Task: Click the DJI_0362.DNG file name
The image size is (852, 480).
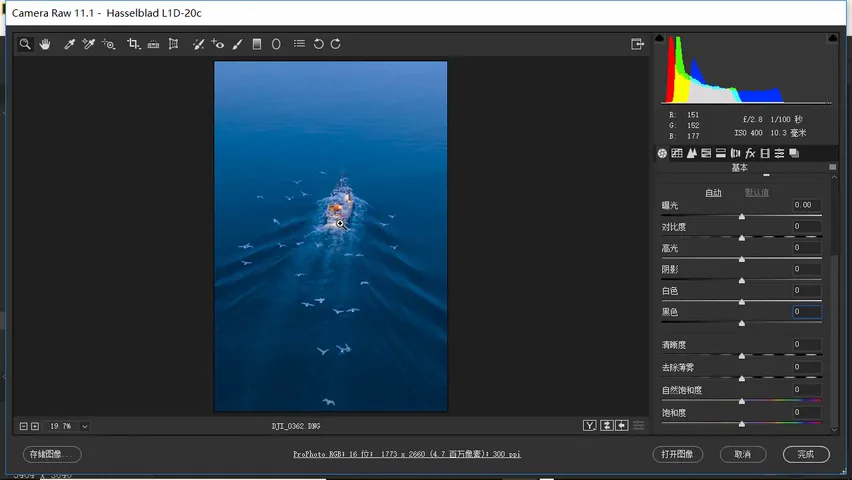Action: [x=296, y=426]
